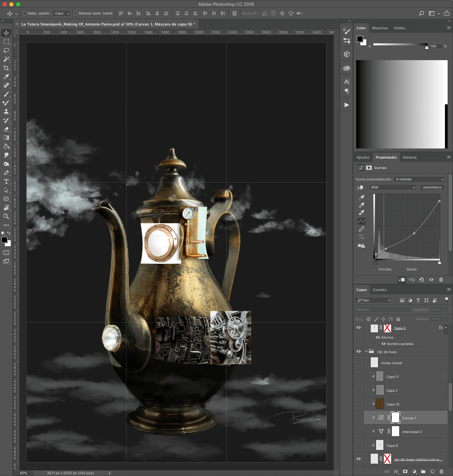The width and height of the screenshot is (453, 476).
Task: Choose the curve point editing tool
Action: [x=361, y=221]
